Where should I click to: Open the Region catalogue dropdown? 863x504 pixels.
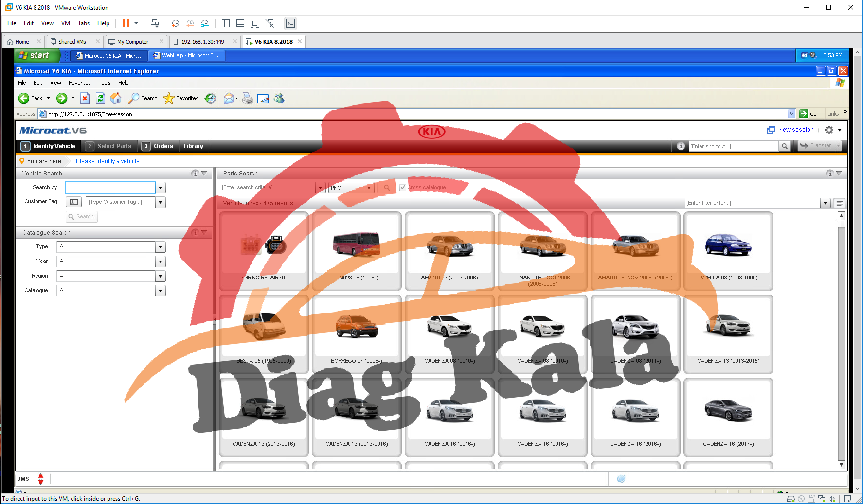pyautogui.click(x=161, y=276)
